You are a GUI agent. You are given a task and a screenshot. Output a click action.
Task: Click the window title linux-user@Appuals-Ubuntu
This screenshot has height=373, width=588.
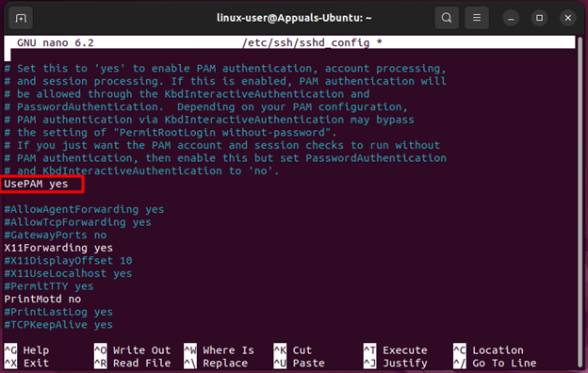(294, 18)
